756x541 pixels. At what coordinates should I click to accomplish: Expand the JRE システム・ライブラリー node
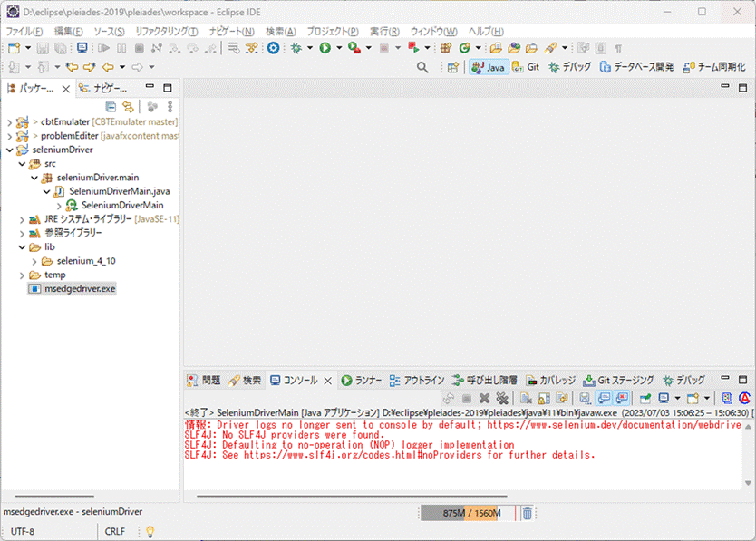22,220
